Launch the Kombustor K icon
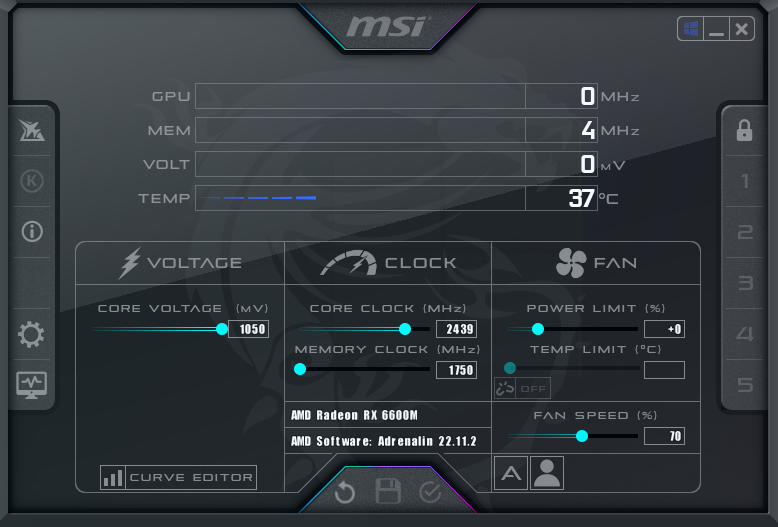This screenshot has width=778, height=527. [x=32, y=181]
